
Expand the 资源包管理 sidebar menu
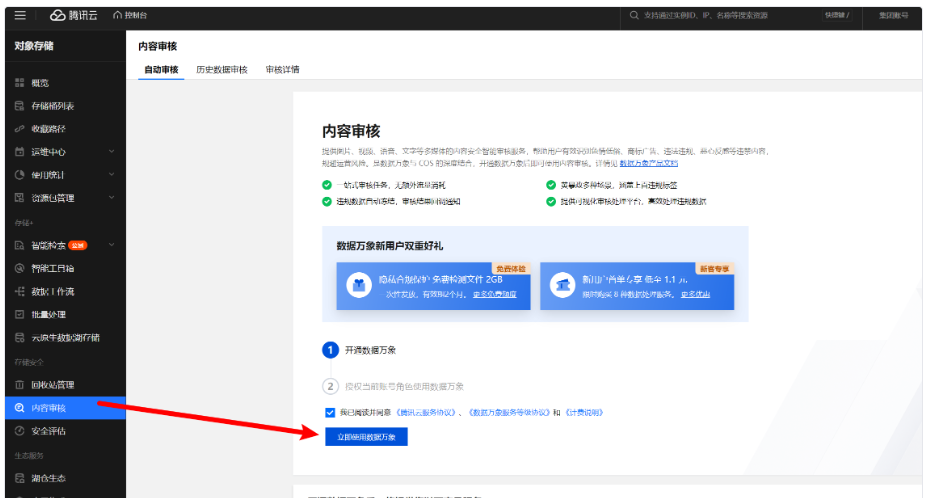click(x=65, y=198)
